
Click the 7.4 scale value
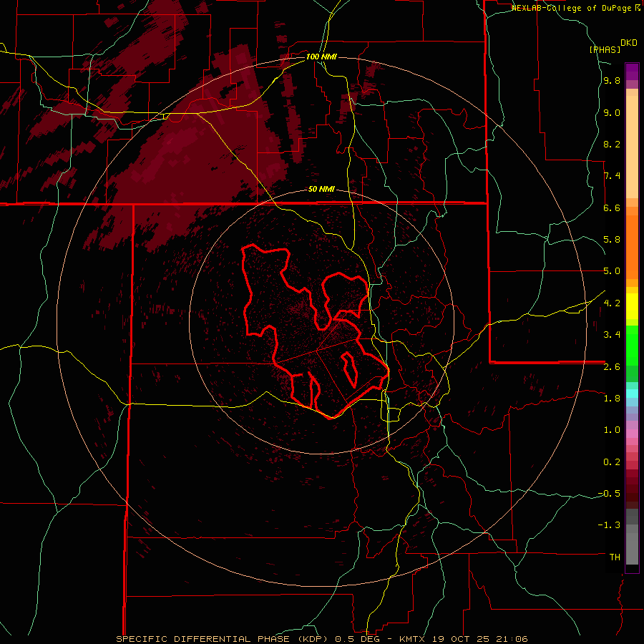[x=612, y=176]
